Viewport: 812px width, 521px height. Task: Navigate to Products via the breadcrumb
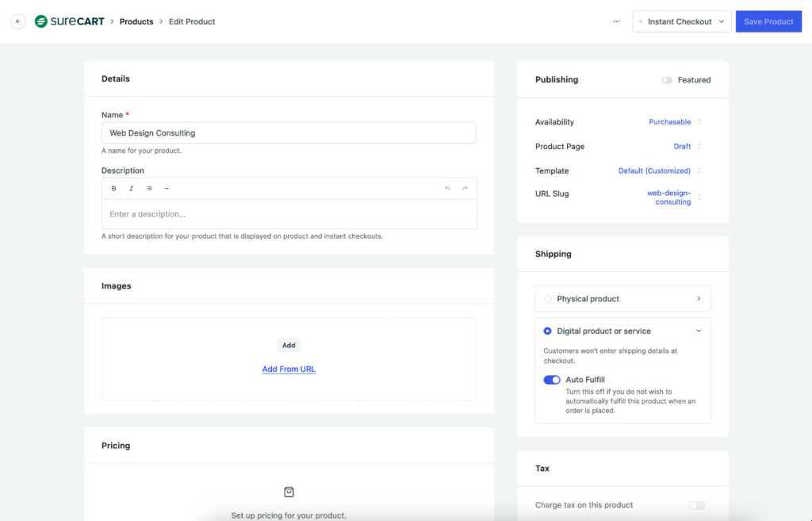(x=136, y=21)
